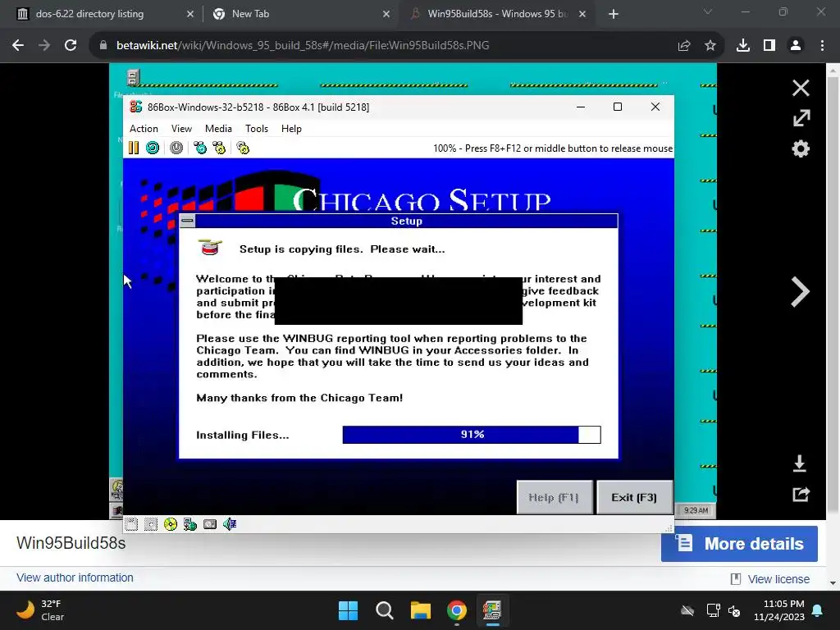This screenshot has height=630, width=840.
Task: Share or embed this file icon in viewer
Action: point(801,494)
